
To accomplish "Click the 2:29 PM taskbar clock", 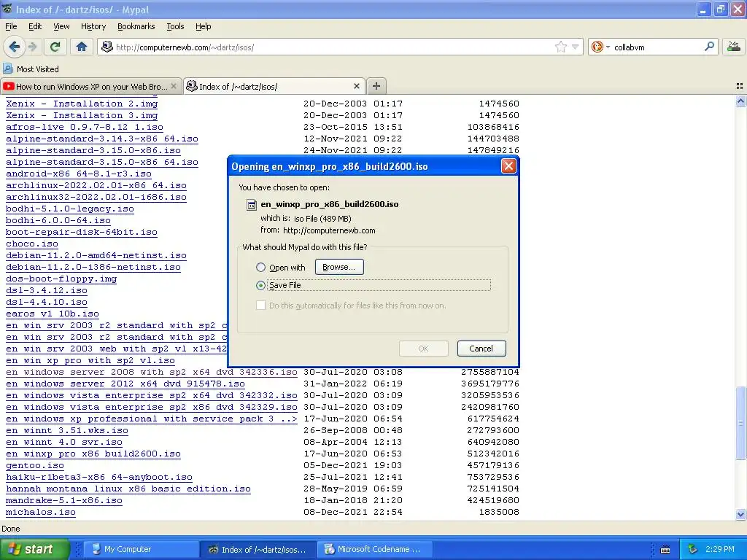I will click(720, 549).
